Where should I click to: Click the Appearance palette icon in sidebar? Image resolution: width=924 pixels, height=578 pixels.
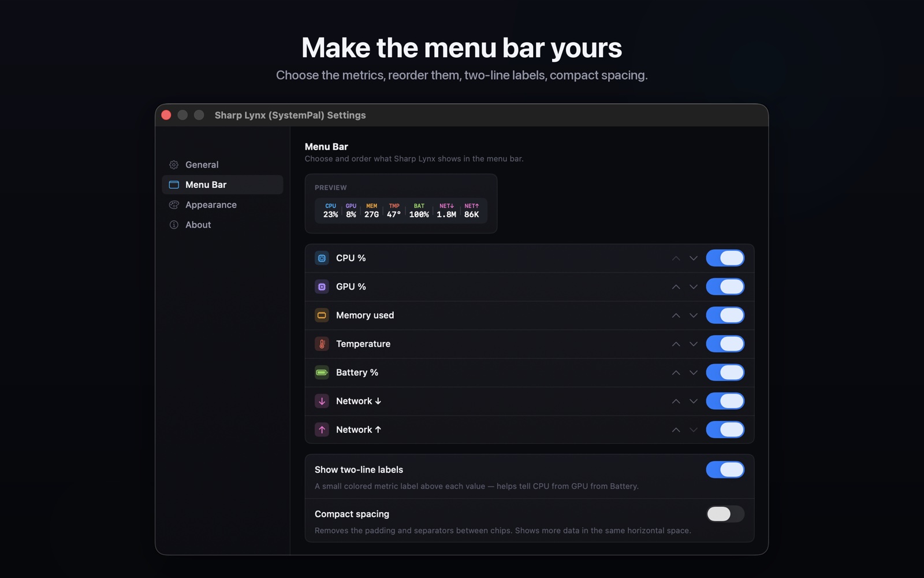pyautogui.click(x=174, y=205)
